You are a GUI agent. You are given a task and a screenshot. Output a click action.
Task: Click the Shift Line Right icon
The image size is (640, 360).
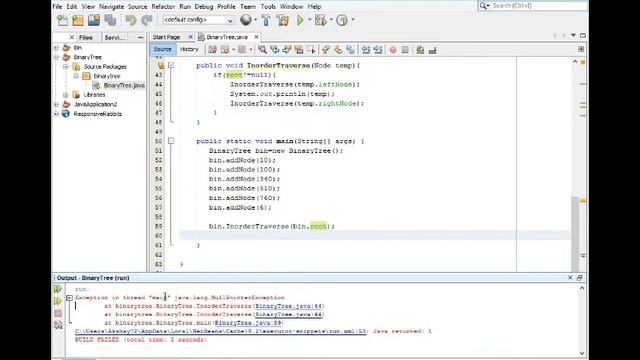tap(378, 50)
